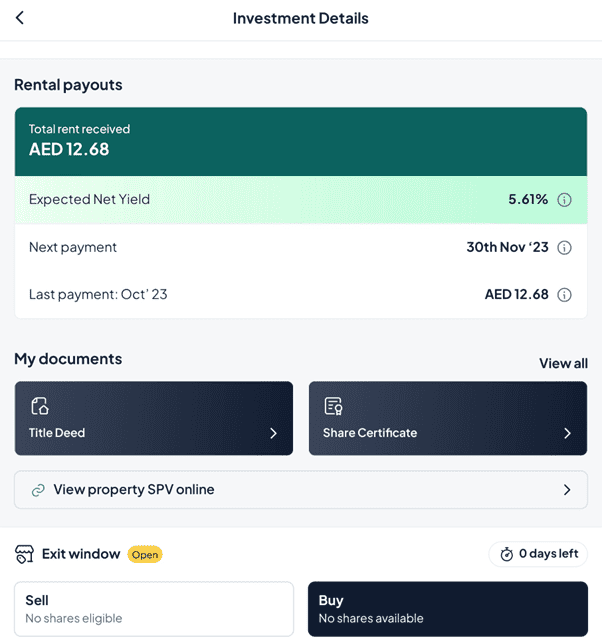The image size is (602, 643).
Task: Click the Total rent received banner
Action: click(300, 142)
